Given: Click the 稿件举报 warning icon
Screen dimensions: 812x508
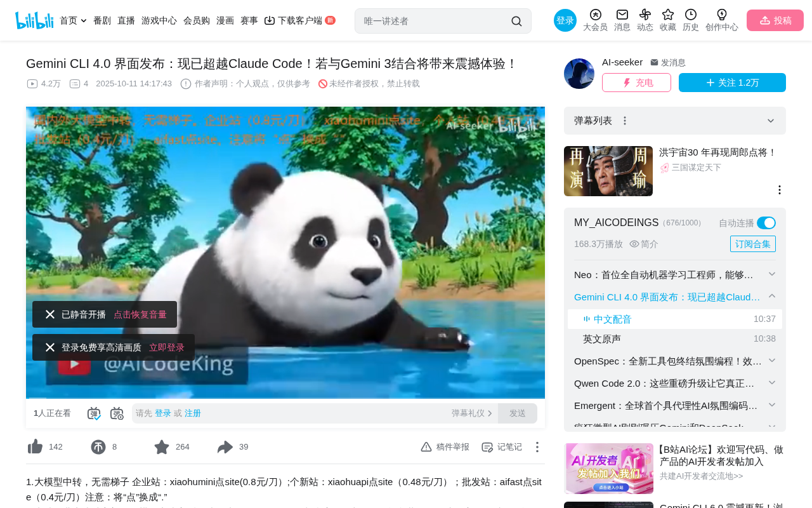Looking at the screenshot, I should [x=426, y=447].
